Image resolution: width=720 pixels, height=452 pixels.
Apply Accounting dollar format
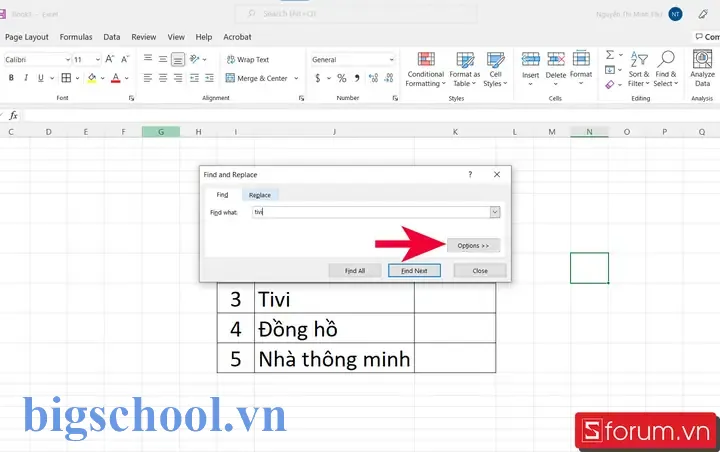[318, 78]
